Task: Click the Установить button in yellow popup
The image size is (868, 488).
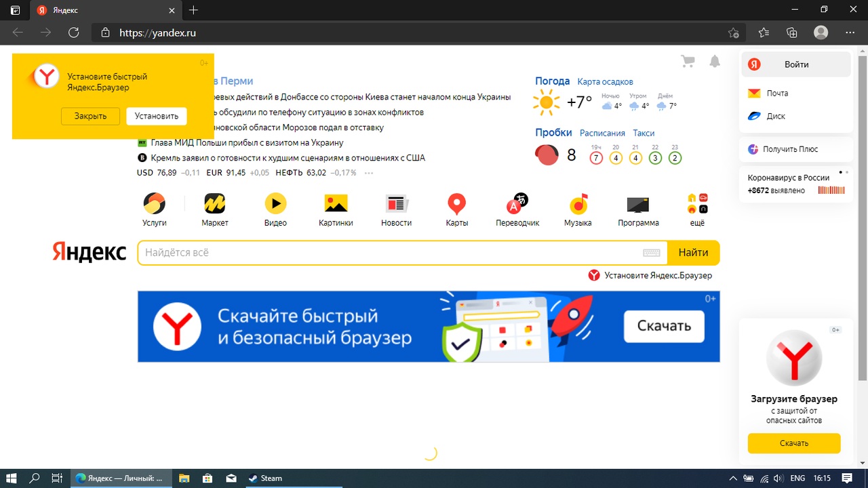Action: [157, 116]
